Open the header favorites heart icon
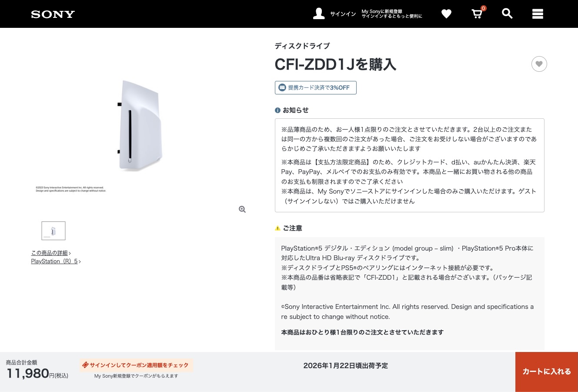The height and width of the screenshot is (392, 578). pyautogui.click(x=446, y=14)
